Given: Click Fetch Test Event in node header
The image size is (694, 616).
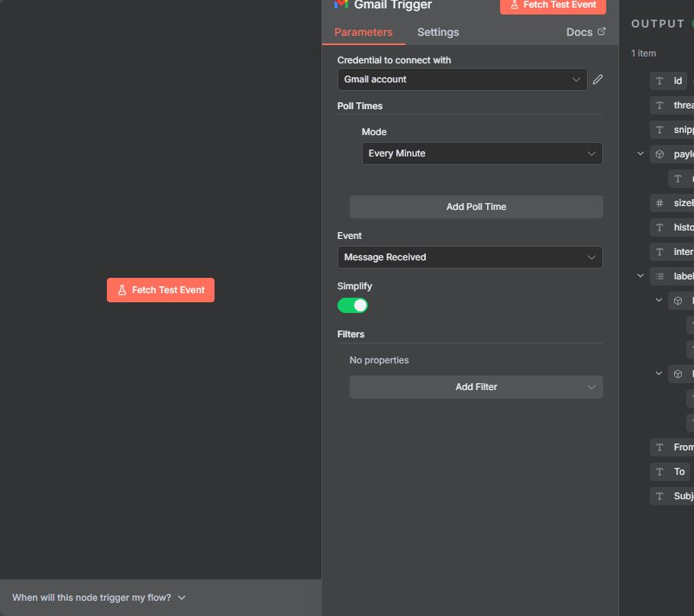Looking at the screenshot, I should [x=553, y=5].
